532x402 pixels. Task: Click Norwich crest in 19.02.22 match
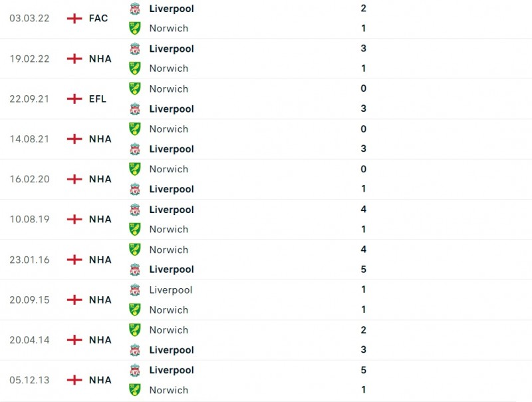click(135, 69)
